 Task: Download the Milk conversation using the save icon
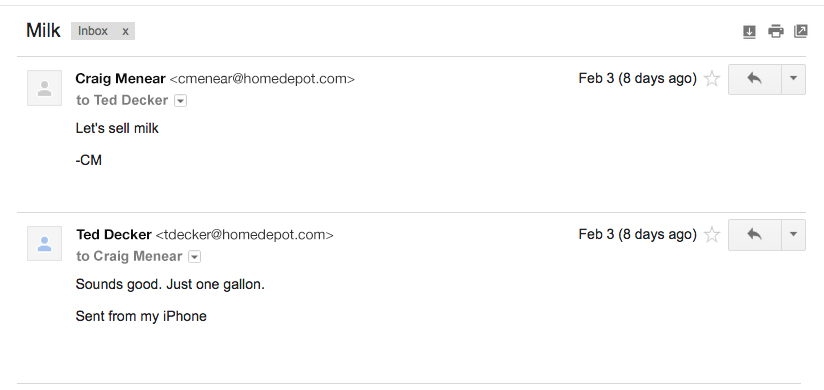click(749, 32)
